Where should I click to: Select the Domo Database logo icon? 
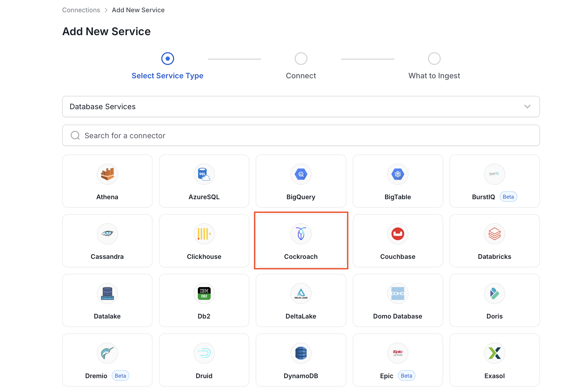(398, 293)
